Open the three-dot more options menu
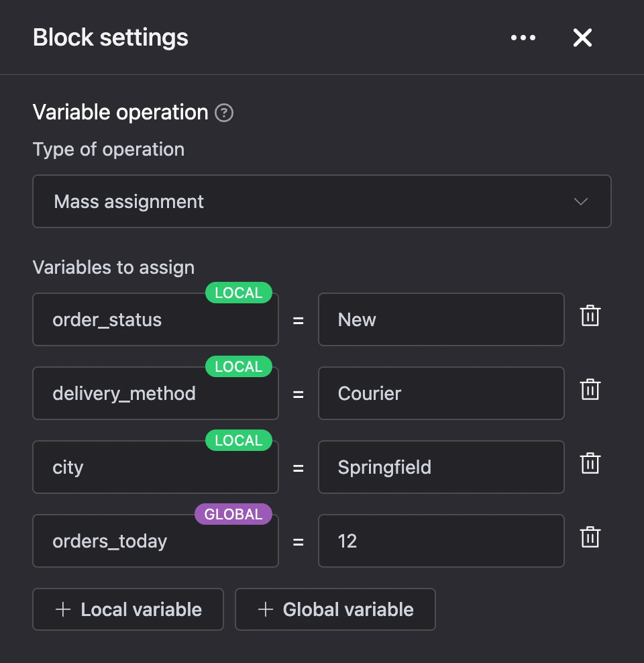Screen dimensions: 644x663 tap(523, 38)
